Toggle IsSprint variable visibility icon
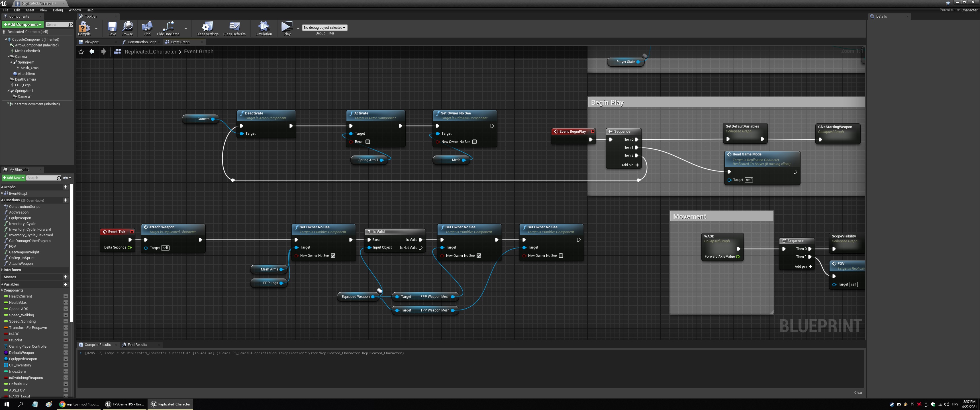Viewport: 980px width, 410px height. click(x=66, y=340)
